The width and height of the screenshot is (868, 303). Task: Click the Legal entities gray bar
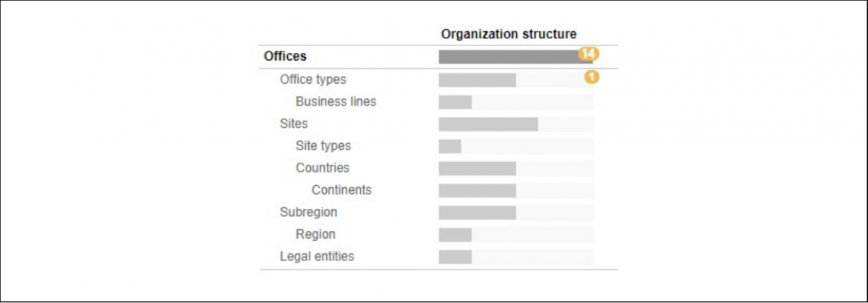[x=455, y=257]
